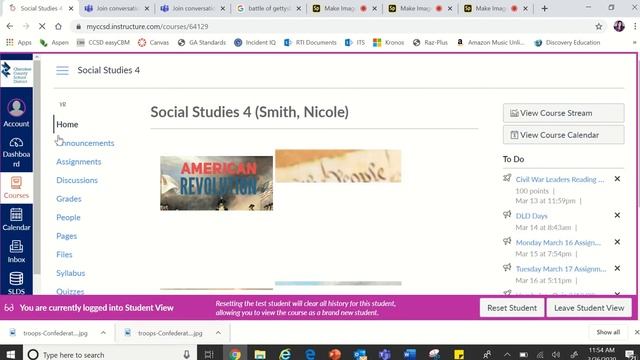Screen dimensions: 640x360
Task: Open Assignments in course navigation
Action: click(78, 162)
